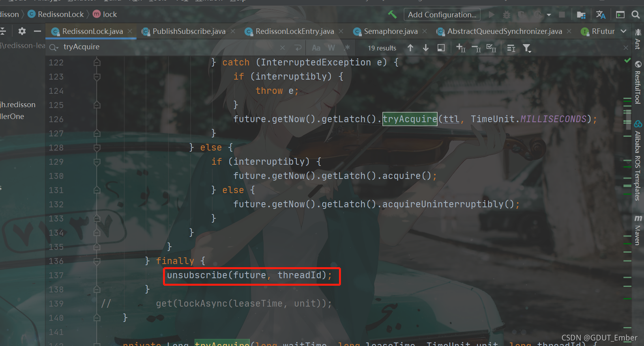Toggle Regex search option
This screenshot has width=644, height=346.
pyautogui.click(x=347, y=48)
